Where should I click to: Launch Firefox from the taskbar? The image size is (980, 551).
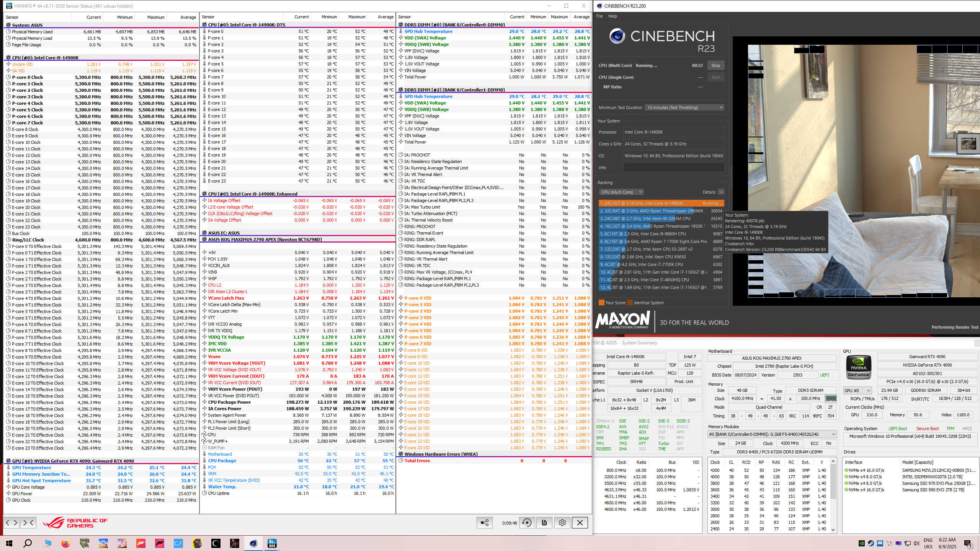65,543
